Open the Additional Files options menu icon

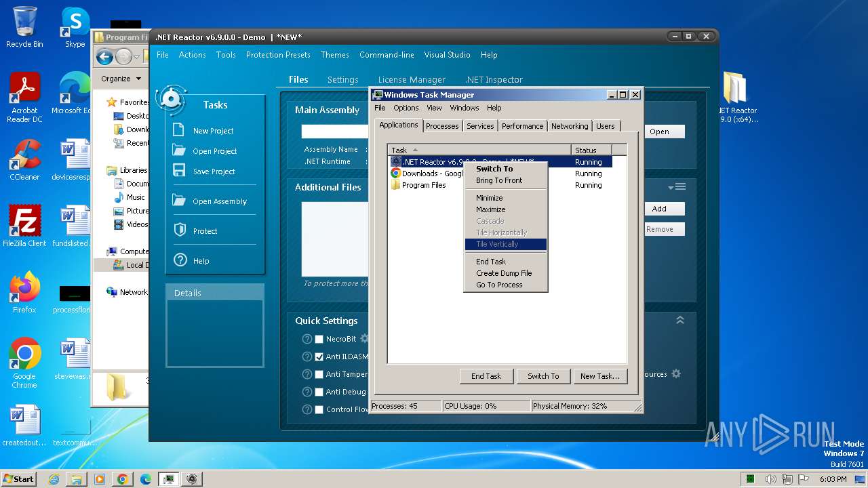tap(677, 187)
